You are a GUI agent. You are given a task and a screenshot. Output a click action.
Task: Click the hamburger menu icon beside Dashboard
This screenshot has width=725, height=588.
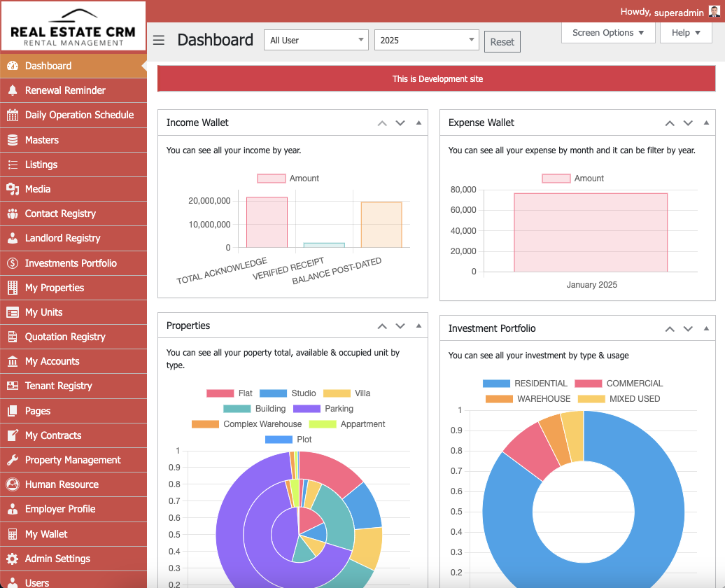click(x=159, y=40)
